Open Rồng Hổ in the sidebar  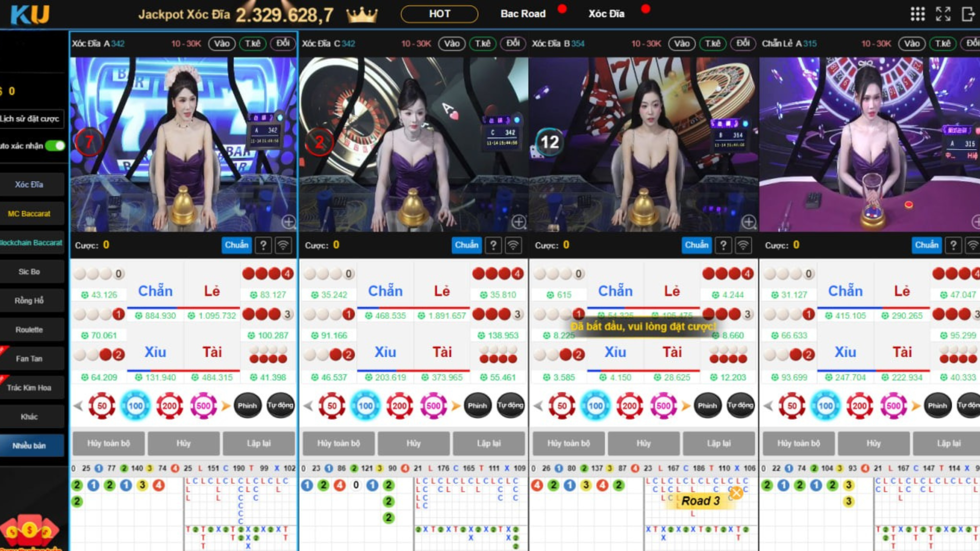(29, 300)
